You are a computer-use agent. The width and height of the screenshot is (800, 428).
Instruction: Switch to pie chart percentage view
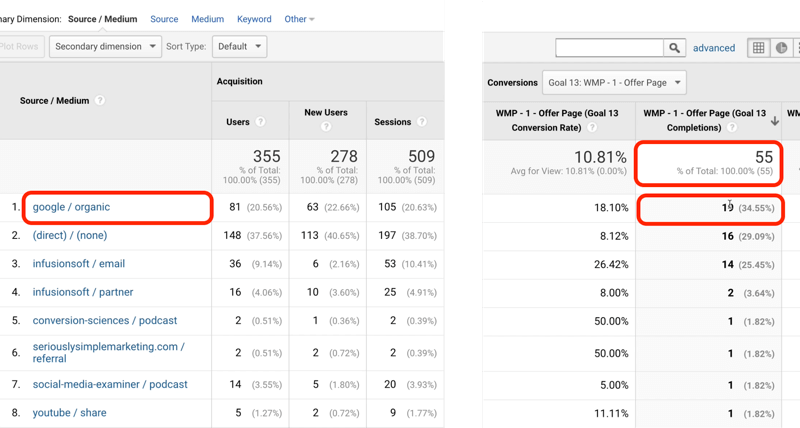pos(781,48)
